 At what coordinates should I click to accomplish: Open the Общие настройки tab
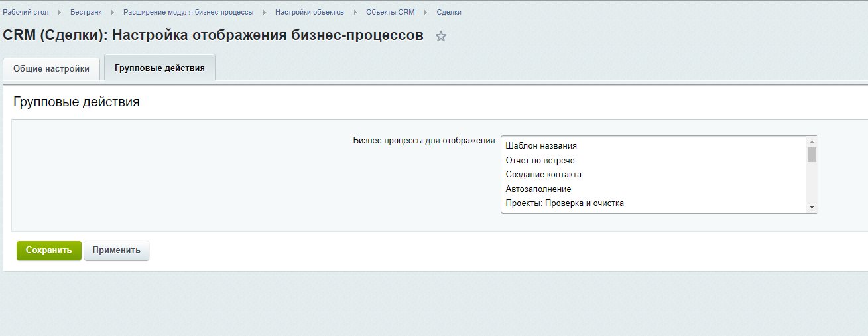(51, 69)
